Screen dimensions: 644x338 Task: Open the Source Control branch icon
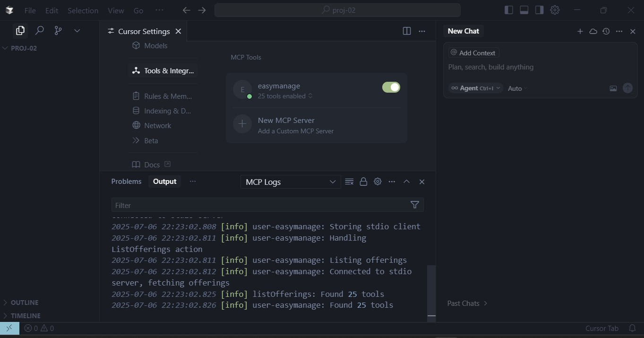point(58,31)
